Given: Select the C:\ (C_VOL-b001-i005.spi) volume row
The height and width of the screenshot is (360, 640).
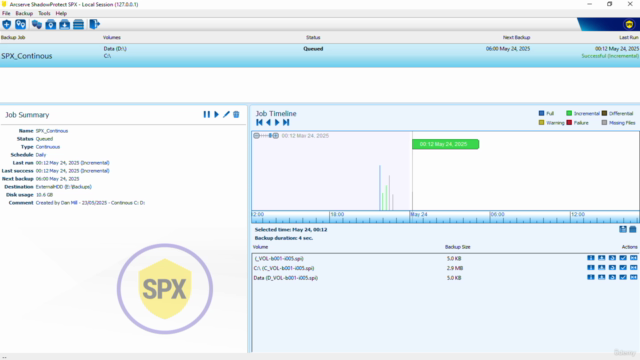Looking at the screenshot, I should (445, 268).
